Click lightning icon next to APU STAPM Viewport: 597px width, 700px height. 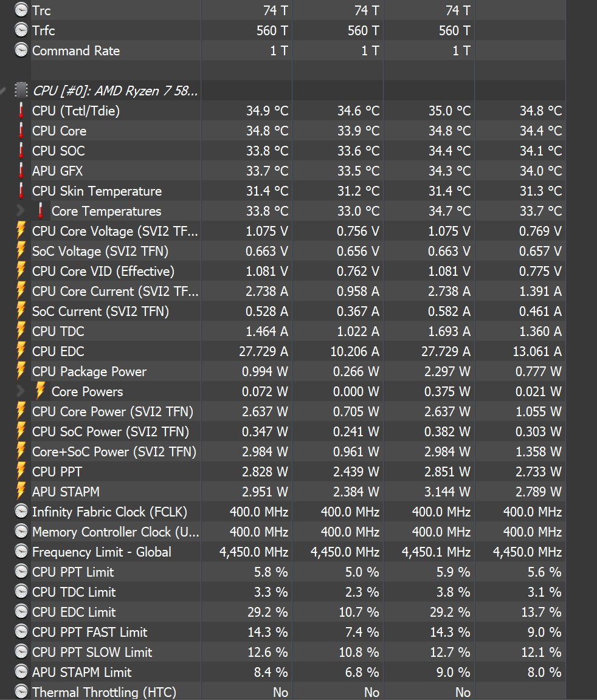pyautogui.click(x=21, y=492)
